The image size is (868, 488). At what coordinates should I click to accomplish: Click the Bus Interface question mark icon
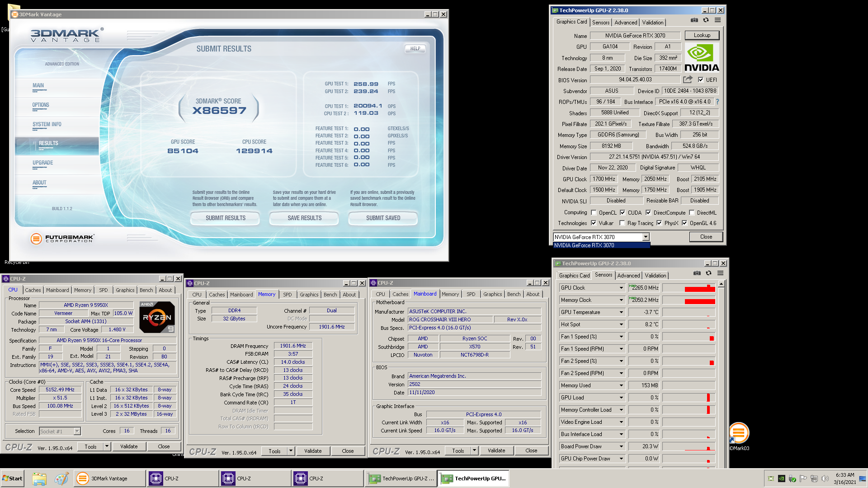point(717,102)
